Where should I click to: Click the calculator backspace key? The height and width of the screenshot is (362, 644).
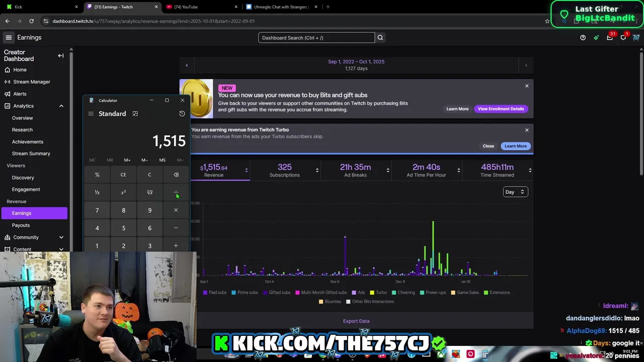point(176,174)
